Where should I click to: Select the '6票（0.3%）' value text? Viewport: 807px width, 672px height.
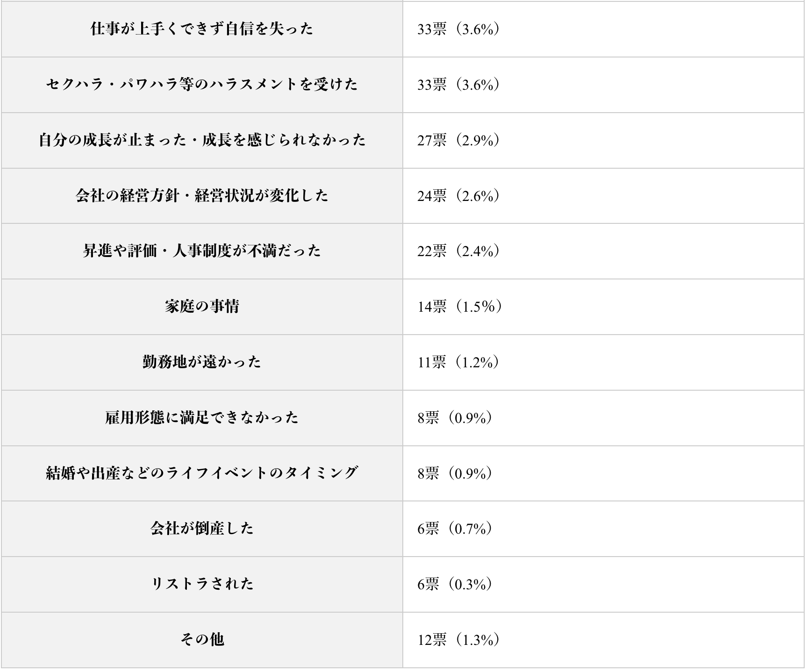455,584
